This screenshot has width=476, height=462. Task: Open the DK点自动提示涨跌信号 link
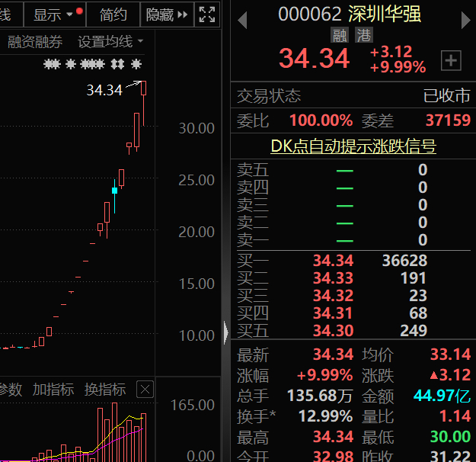click(x=353, y=146)
